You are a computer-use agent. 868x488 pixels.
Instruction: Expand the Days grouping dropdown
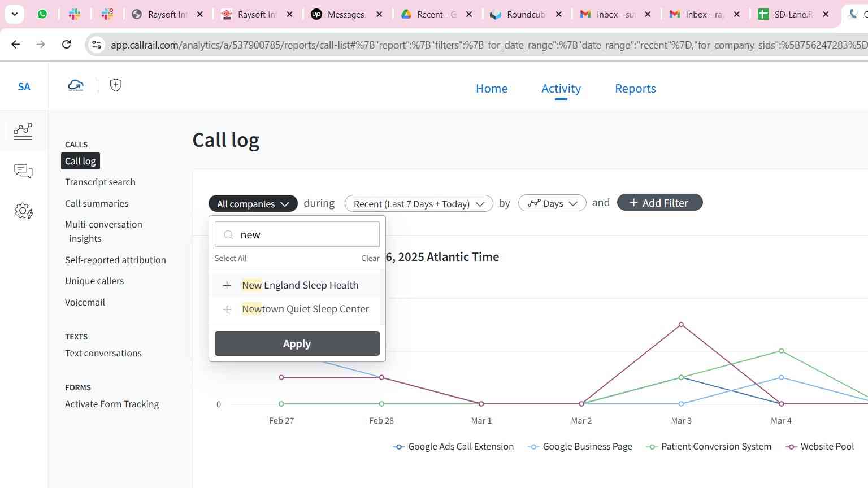coord(552,203)
